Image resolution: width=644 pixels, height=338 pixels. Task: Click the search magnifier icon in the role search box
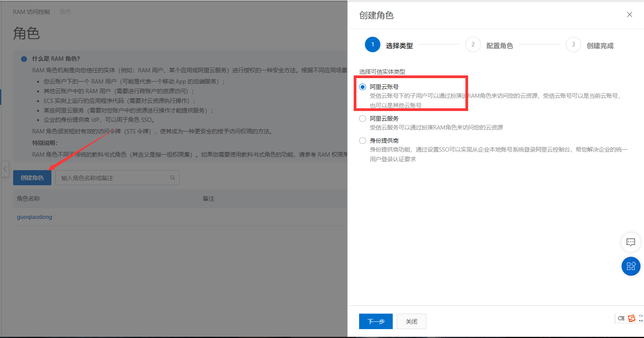pos(172,178)
